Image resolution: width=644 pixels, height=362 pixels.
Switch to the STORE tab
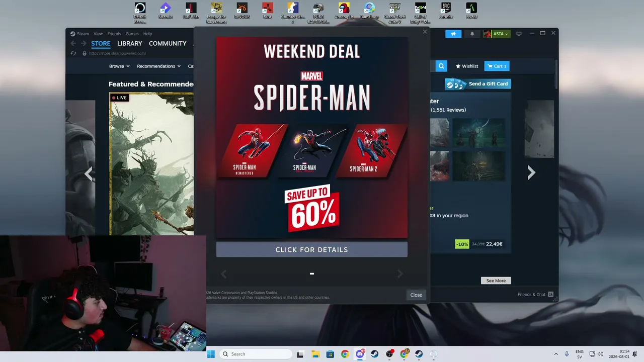coord(101,44)
